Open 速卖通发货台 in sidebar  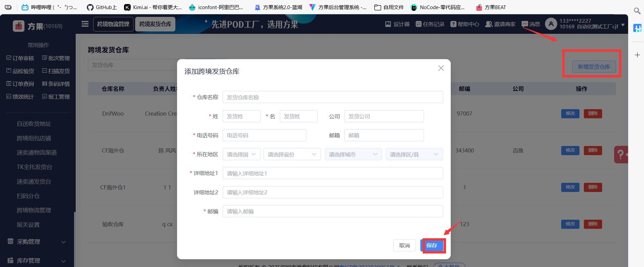[34, 181]
